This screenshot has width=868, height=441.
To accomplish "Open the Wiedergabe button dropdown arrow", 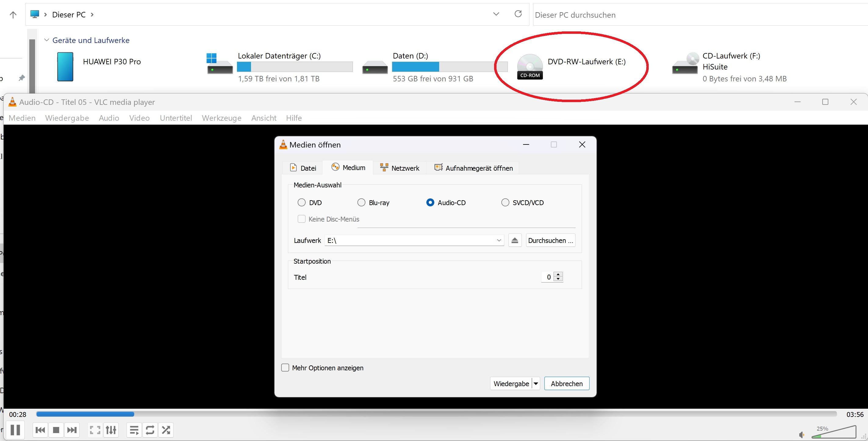I will click(x=536, y=383).
